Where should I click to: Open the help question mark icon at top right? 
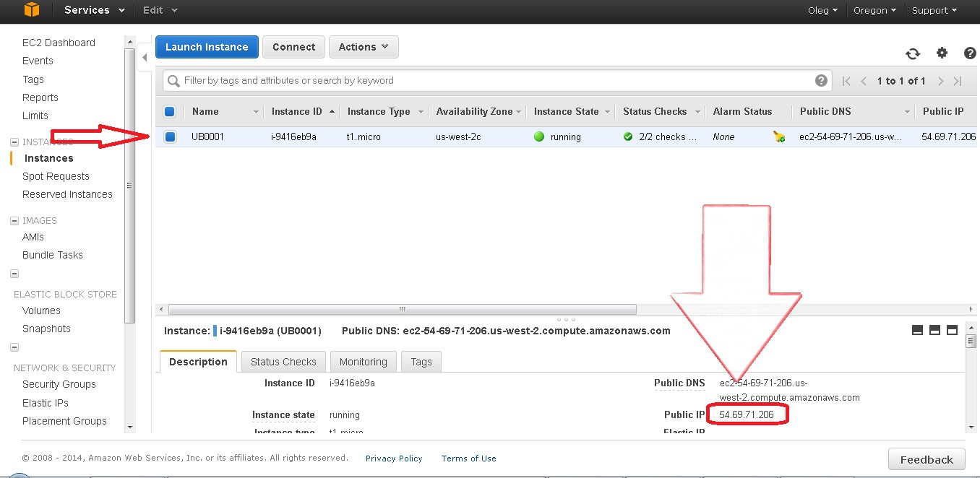(x=971, y=53)
